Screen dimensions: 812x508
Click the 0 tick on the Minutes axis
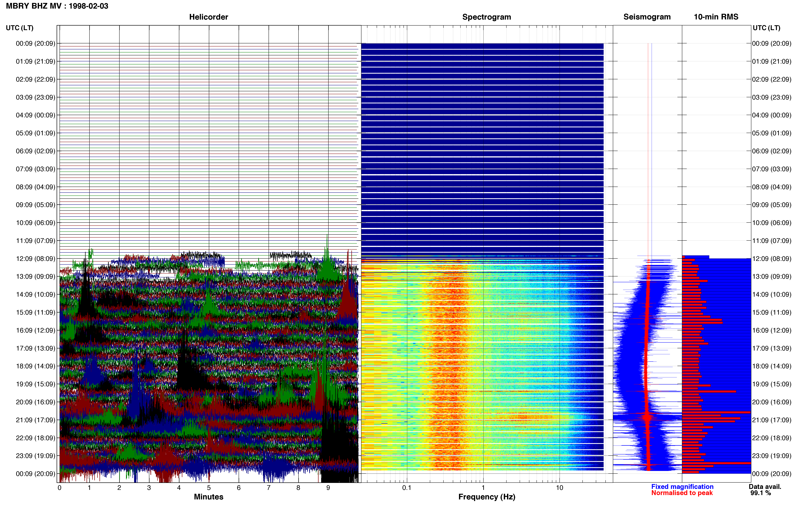click(59, 487)
